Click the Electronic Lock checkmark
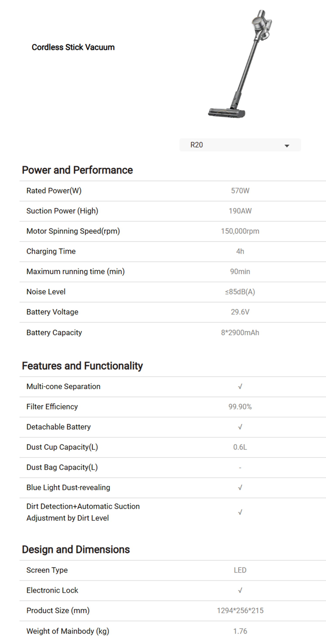 coord(240,590)
